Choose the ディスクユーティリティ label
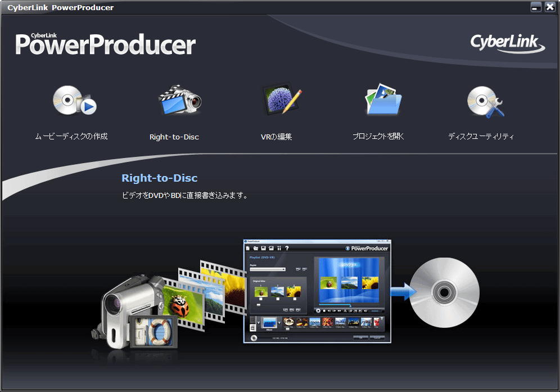 click(x=481, y=136)
